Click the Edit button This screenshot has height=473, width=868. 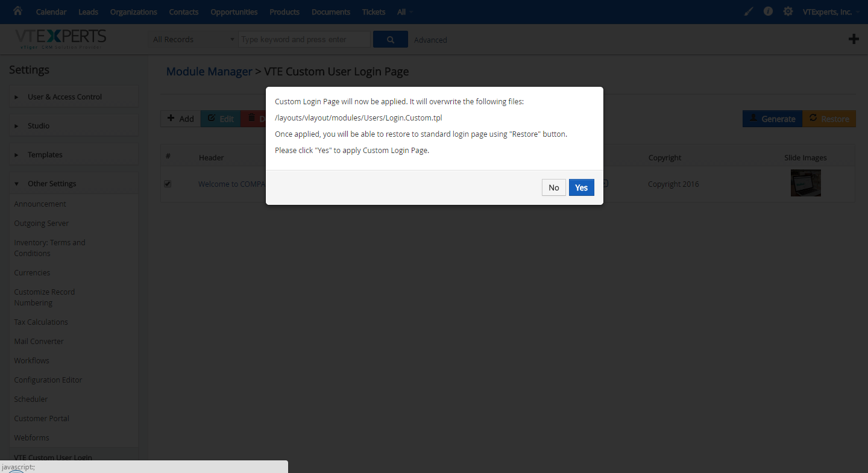(x=221, y=119)
